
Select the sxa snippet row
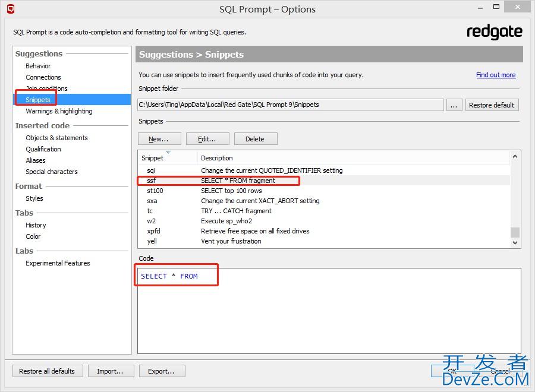pyautogui.click(x=324, y=201)
